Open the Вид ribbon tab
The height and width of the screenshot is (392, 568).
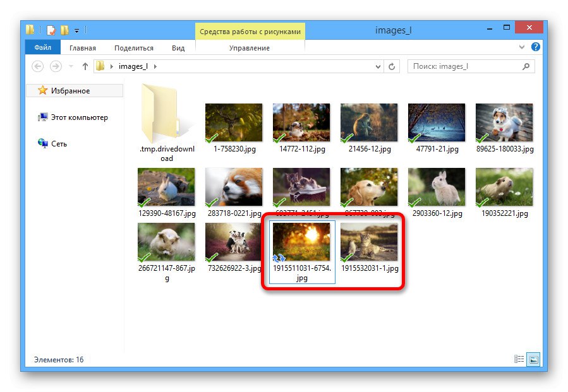coord(179,47)
